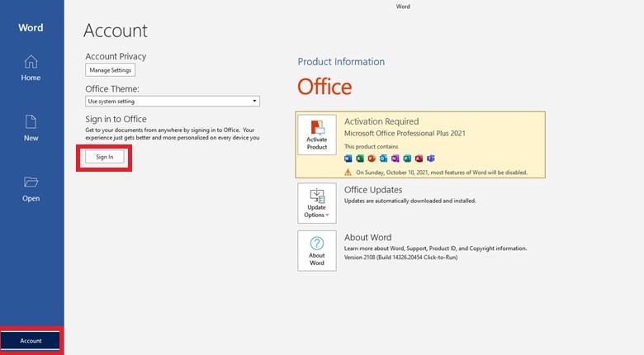
Task: Click the Access app icon in product contents
Action: tap(419, 159)
